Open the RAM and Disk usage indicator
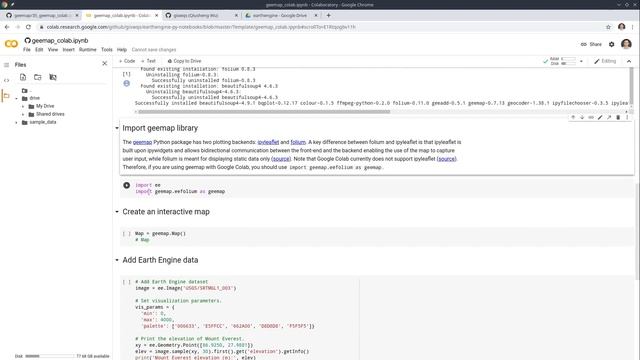 coord(559,61)
